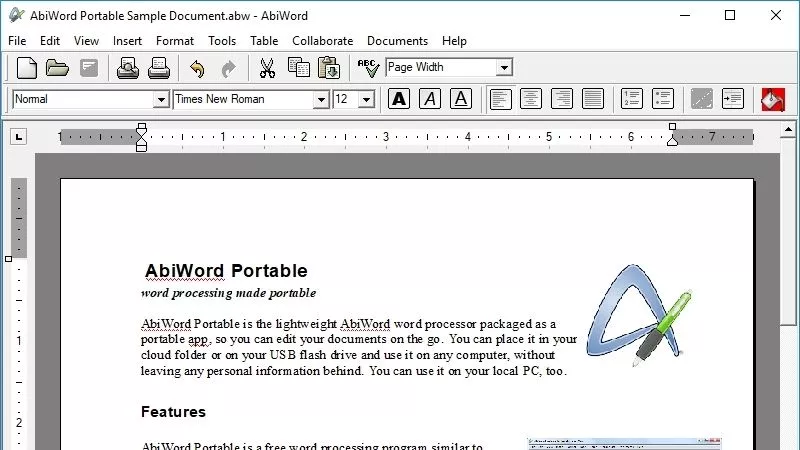The height and width of the screenshot is (450, 800).
Task: Open the Times New Roman font dropdown
Action: click(x=321, y=100)
